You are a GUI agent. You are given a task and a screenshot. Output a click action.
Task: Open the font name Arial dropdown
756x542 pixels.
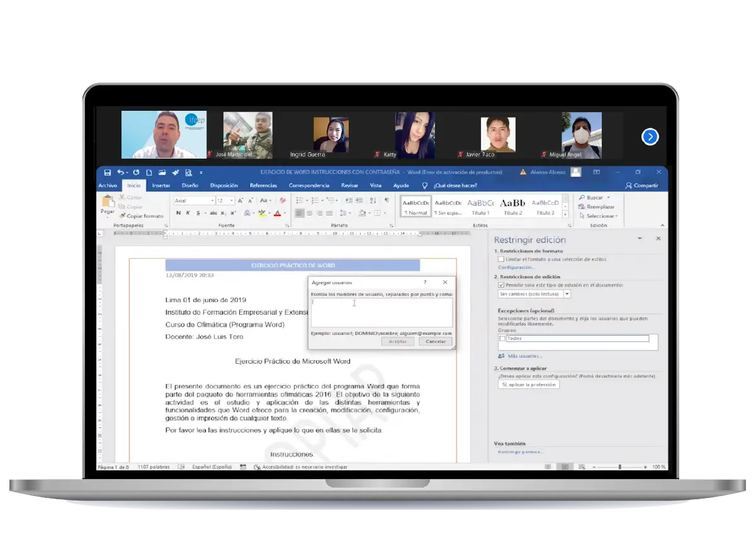(x=212, y=201)
